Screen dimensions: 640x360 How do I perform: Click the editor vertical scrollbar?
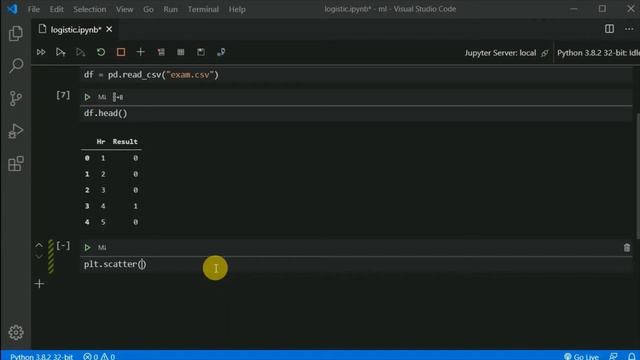coord(638,176)
